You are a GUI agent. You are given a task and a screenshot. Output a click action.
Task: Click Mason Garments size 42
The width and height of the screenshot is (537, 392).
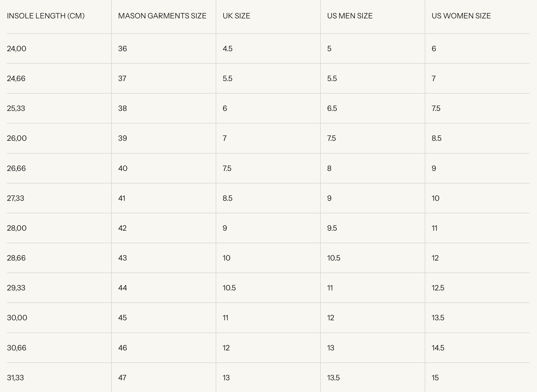[x=122, y=228]
